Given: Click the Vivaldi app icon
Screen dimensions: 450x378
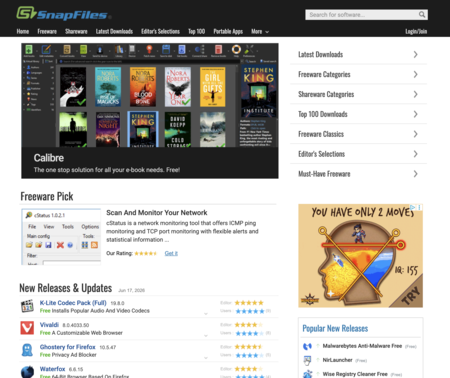Looking at the screenshot, I should [27, 328].
